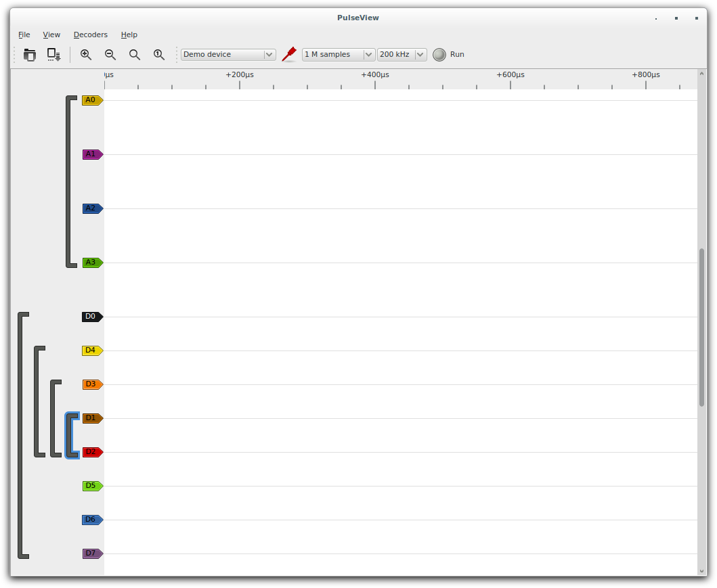Open the View menu
Image resolution: width=717 pixels, height=588 pixels.
click(51, 35)
